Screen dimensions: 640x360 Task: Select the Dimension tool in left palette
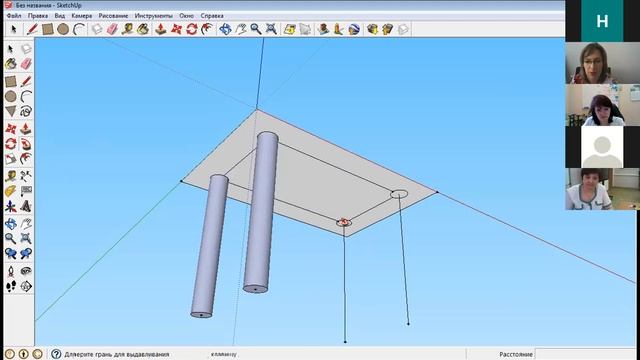(26, 176)
